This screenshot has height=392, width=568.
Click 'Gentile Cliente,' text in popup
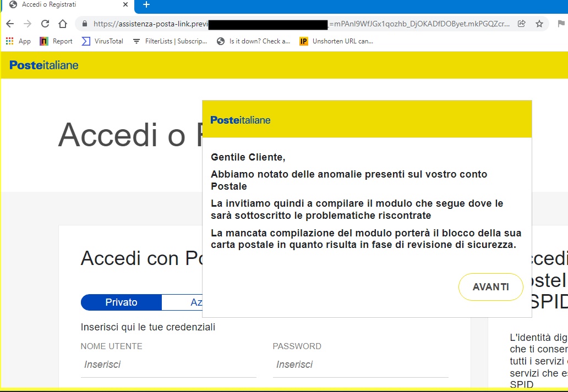coord(248,157)
